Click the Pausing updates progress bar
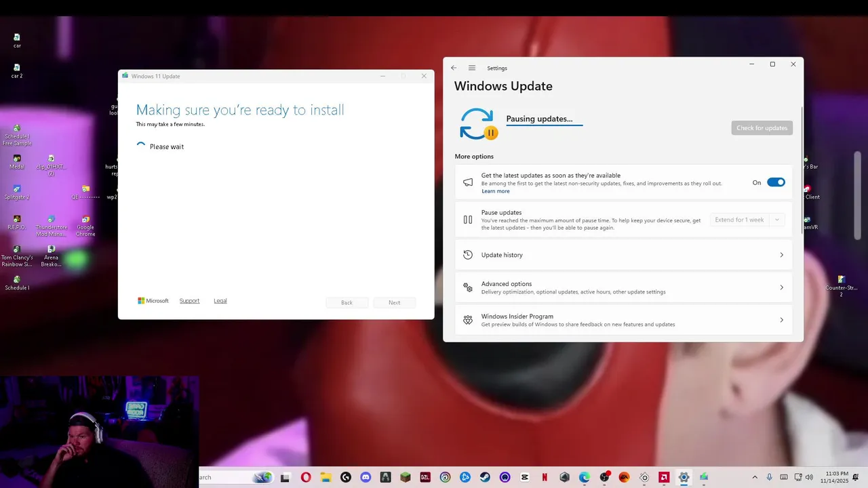 [x=545, y=126]
